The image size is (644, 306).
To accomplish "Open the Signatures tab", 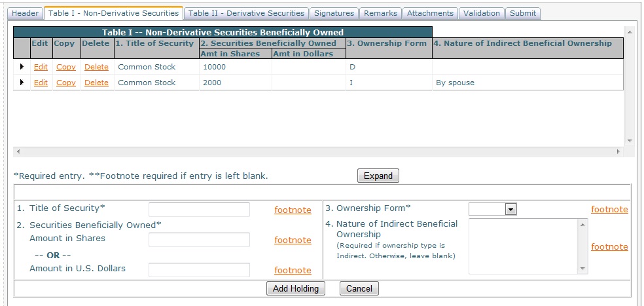I will tap(334, 13).
